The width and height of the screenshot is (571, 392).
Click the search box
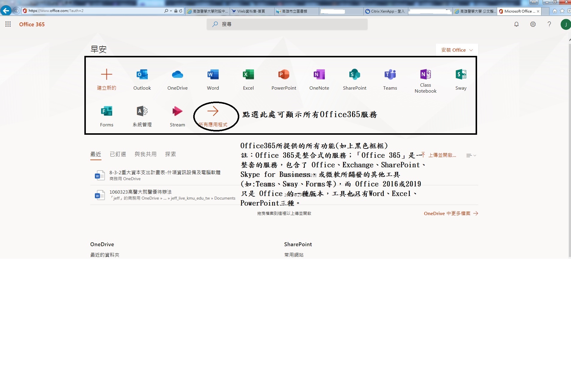point(287,24)
